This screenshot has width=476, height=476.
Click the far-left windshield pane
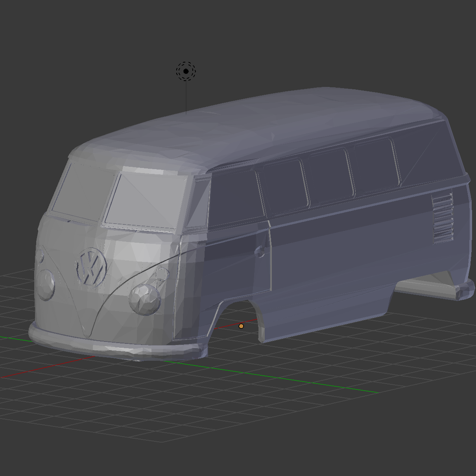click(x=81, y=193)
